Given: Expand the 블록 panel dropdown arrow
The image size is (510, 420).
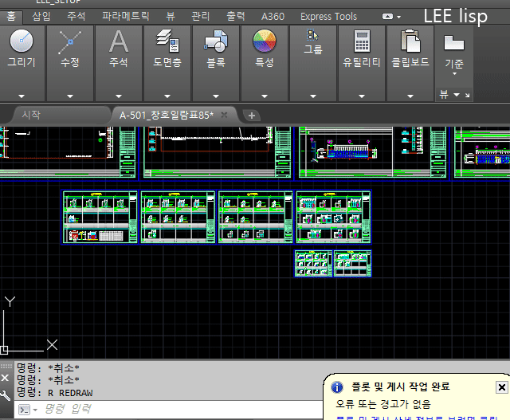Looking at the screenshot, I should [216, 96].
